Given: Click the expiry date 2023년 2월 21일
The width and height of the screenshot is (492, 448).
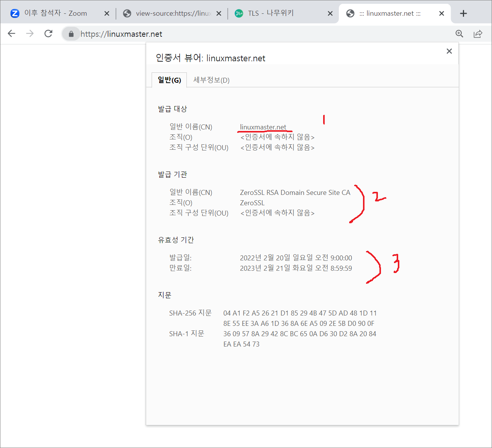Looking at the screenshot, I should 296,268.
